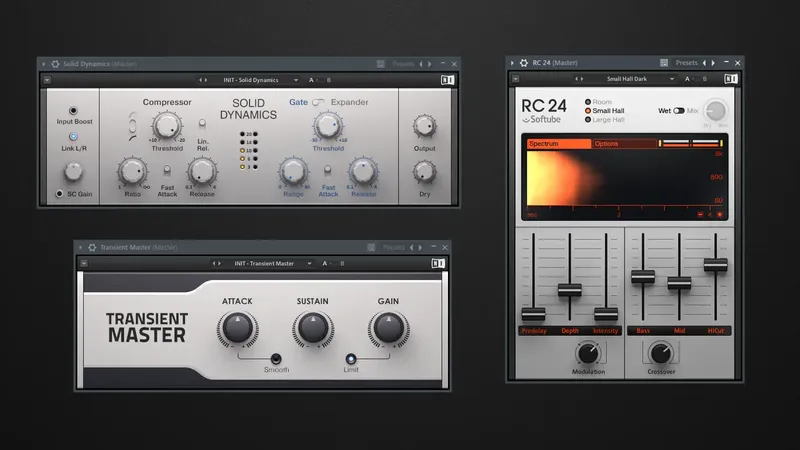Switch Gate/Expander toggle in Solid Dynamics
Viewport: 800px width, 450px height.
pyautogui.click(x=318, y=102)
